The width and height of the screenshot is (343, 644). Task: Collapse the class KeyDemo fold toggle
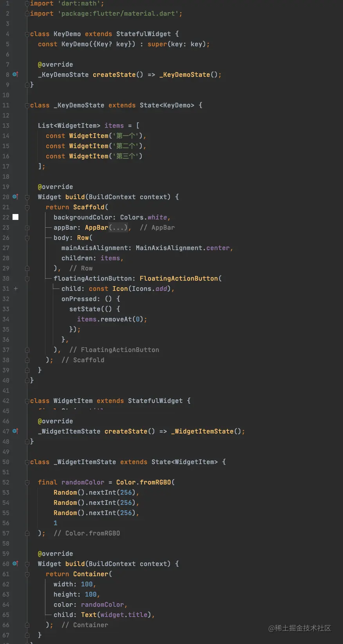point(27,34)
